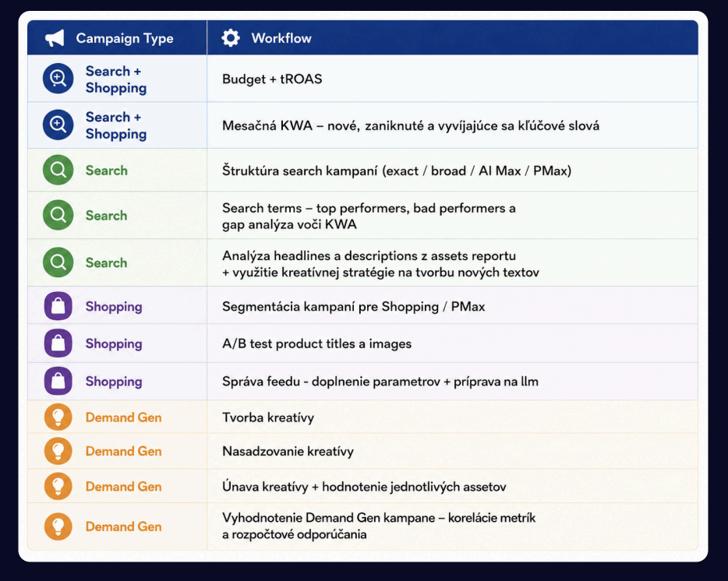Click purple bag icon in Správa feedu row
The width and height of the screenshot is (728, 581).
tap(58, 381)
